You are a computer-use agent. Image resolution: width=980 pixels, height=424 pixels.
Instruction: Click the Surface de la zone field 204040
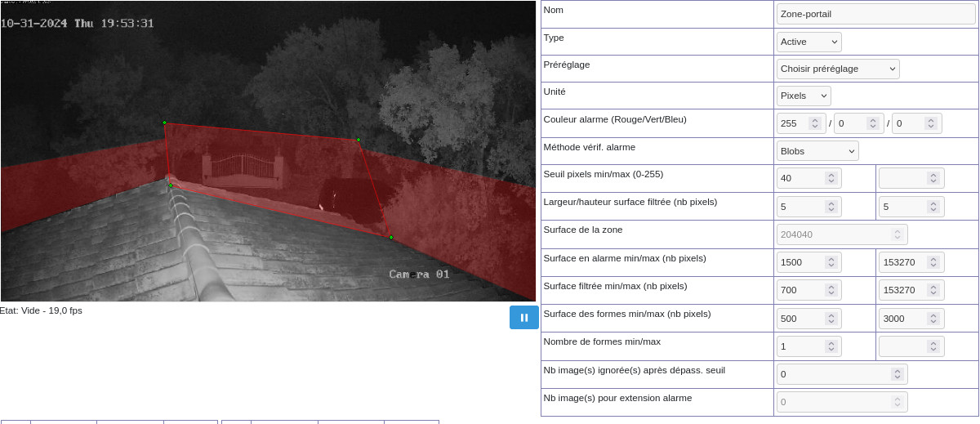[842, 234]
